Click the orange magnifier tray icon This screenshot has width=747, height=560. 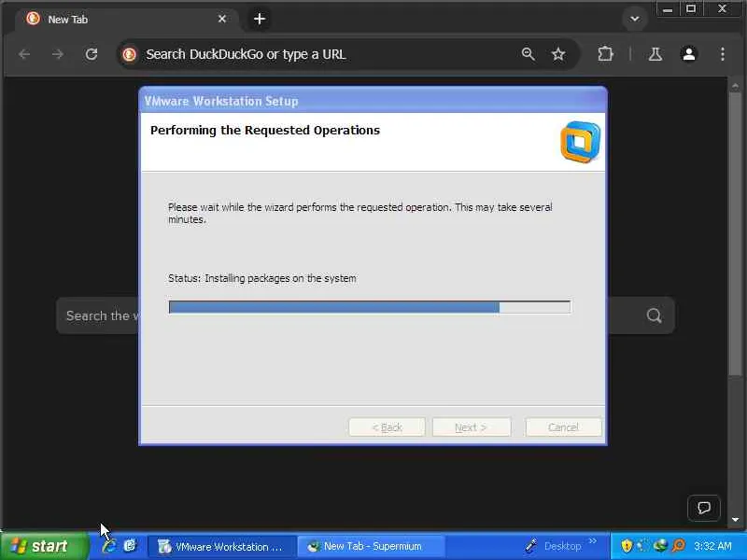click(679, 546)
